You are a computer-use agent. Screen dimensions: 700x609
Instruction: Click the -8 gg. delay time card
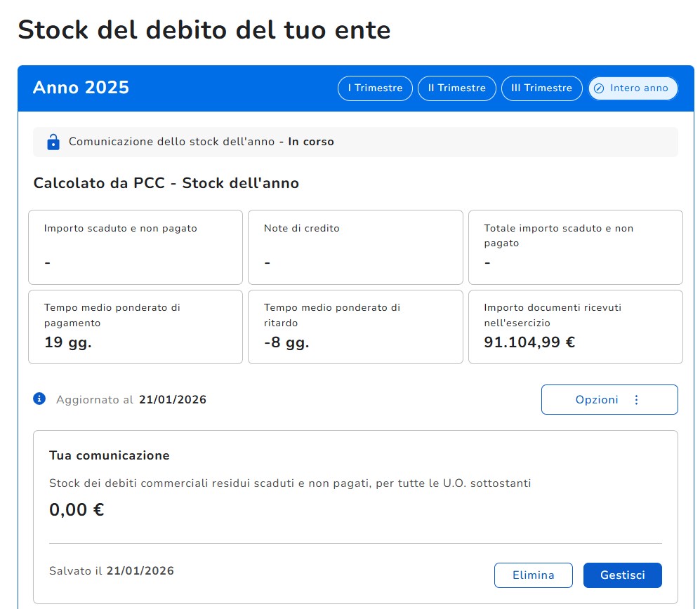[355, 327]
